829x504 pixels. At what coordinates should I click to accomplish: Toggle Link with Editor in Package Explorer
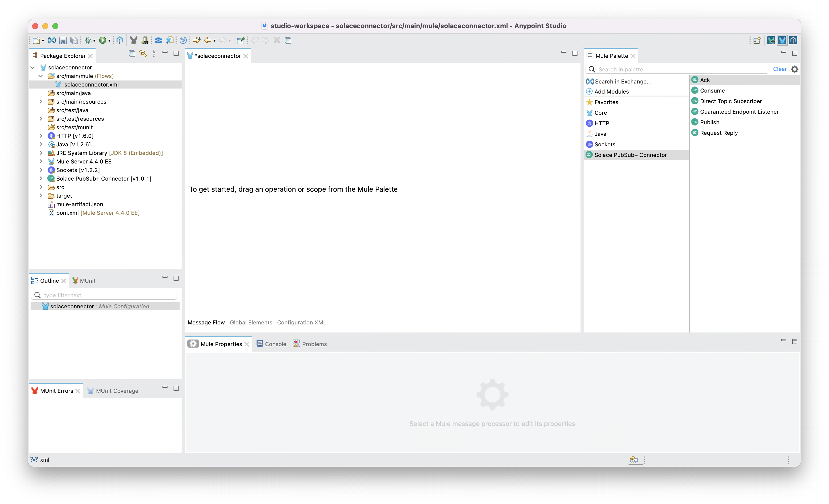click(143, 54)
